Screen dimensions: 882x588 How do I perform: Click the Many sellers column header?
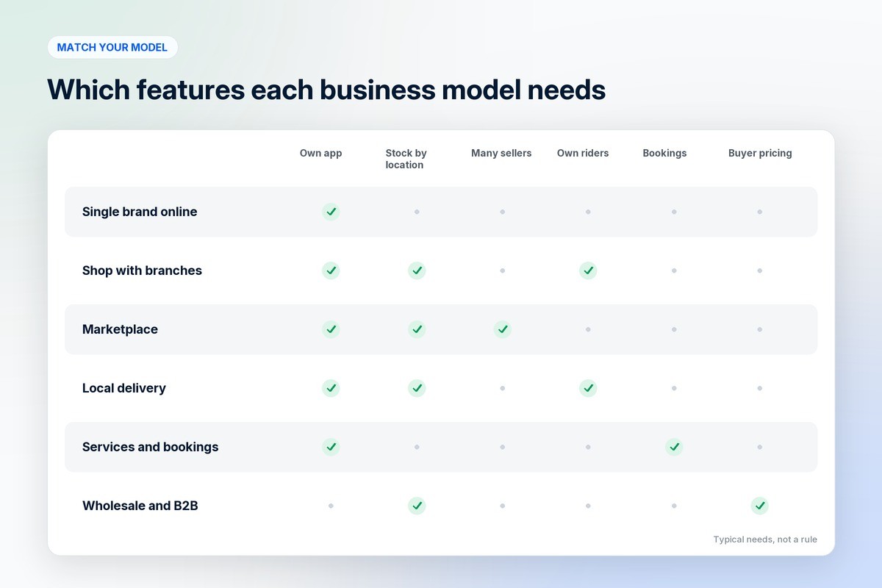501,153
